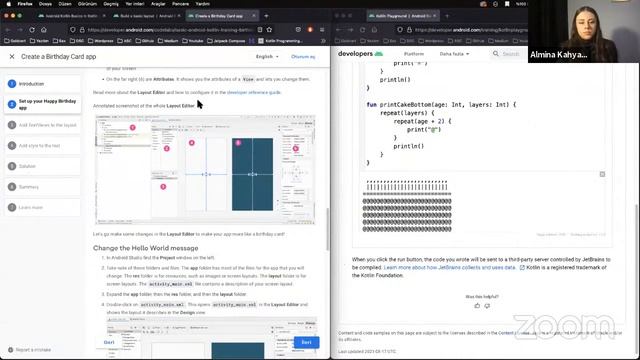Open the GitHub bookmarks folder
640x360 pixels.
(144, 41)
